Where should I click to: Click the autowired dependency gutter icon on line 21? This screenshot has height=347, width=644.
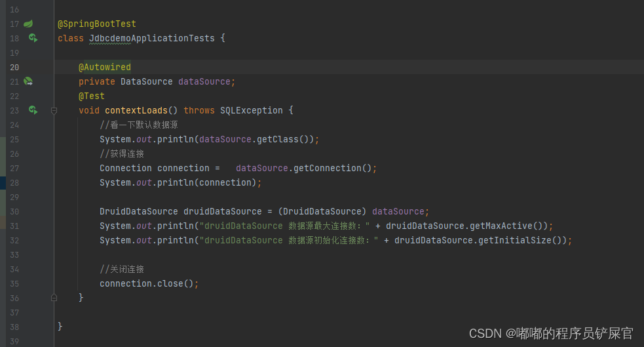[28, 81]
